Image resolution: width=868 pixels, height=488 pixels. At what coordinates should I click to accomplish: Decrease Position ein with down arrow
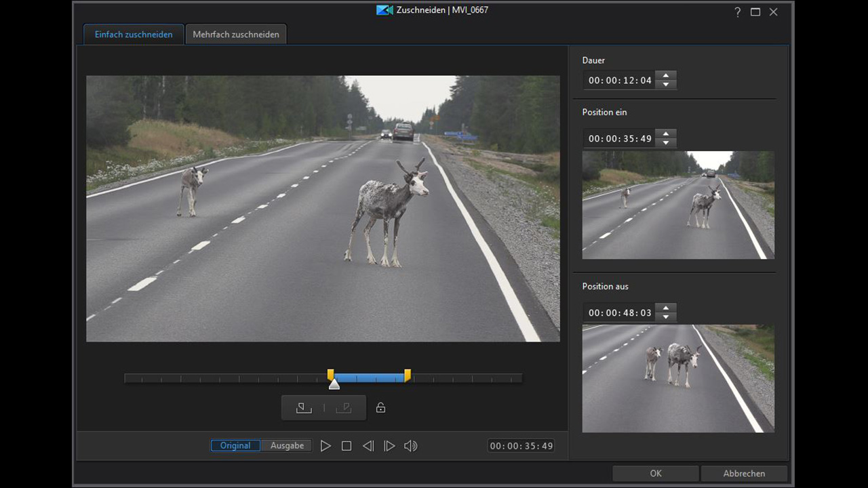point(666,143)
